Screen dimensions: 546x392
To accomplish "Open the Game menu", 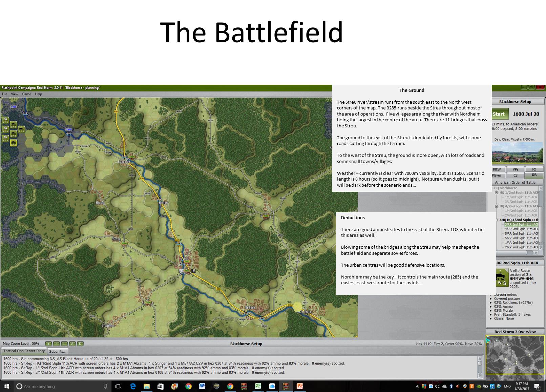I will (26, 94).
